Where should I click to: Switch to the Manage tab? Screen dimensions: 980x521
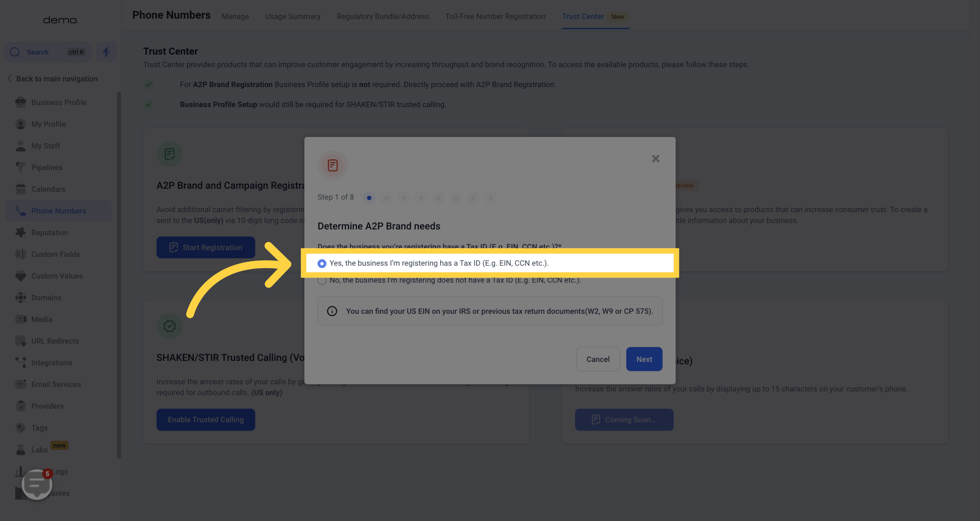coord(235,16)
